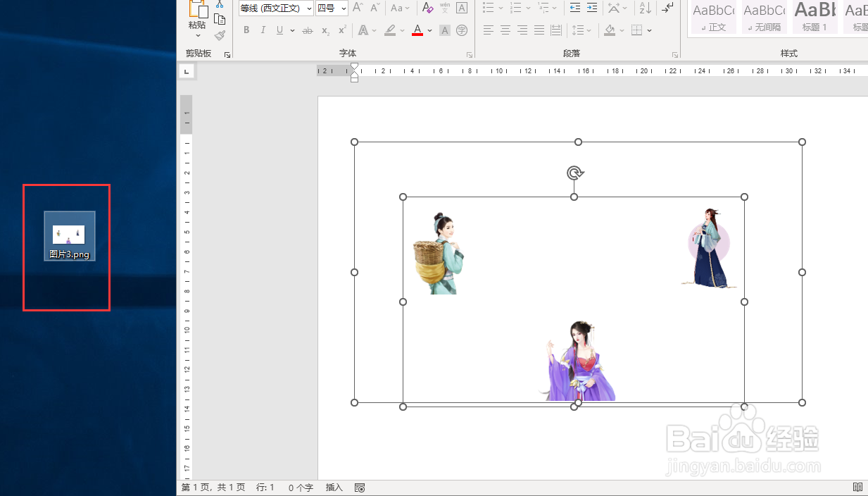Apply red font color A
This screenshot has height=496, width=868.
click(417, 30)
